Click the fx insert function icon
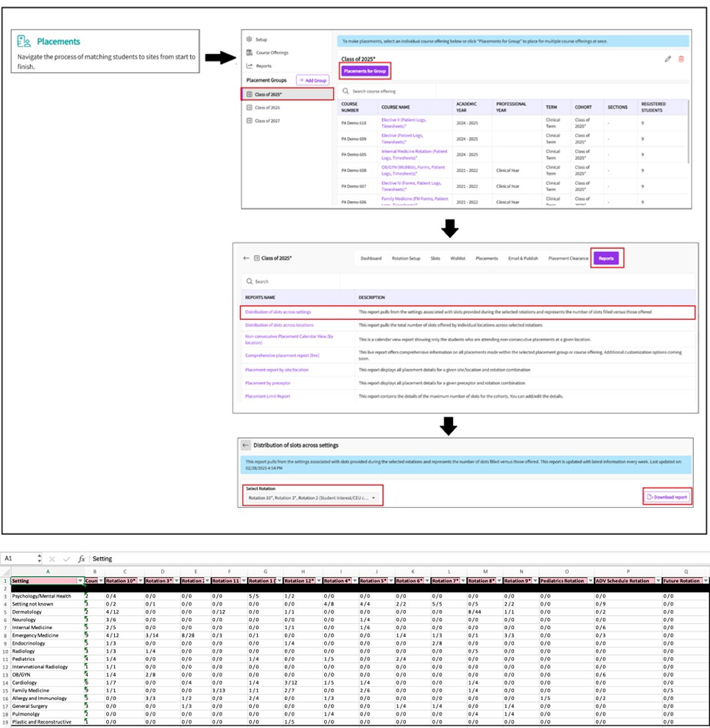Image resolution: width=710 pixels, height=728 pixels. (81, 559)
